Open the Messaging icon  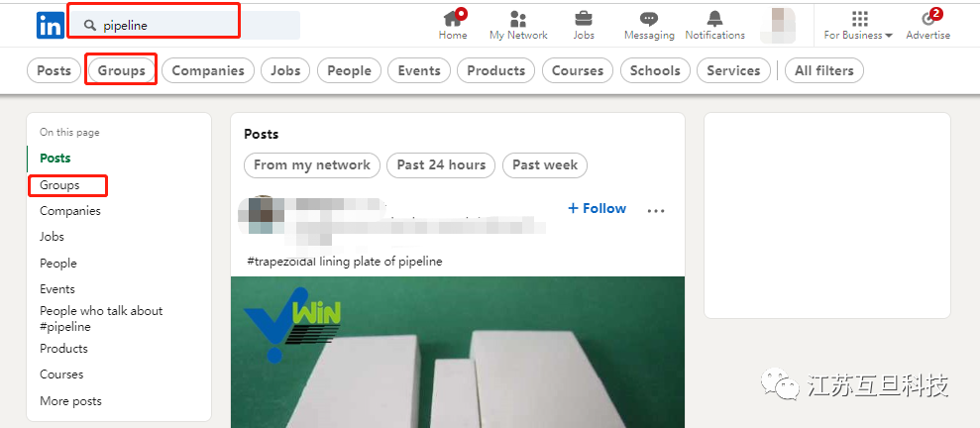pyautogui.click(x=649, y=19)
